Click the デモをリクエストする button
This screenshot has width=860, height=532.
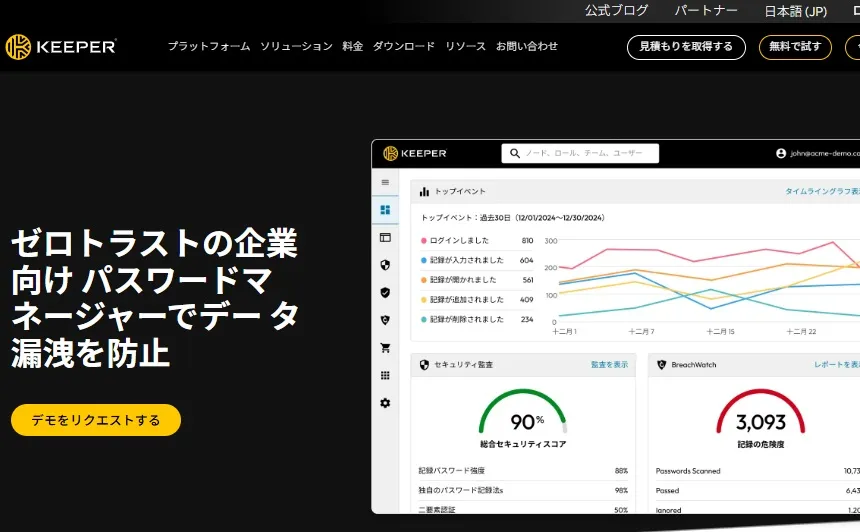[96, 420]
